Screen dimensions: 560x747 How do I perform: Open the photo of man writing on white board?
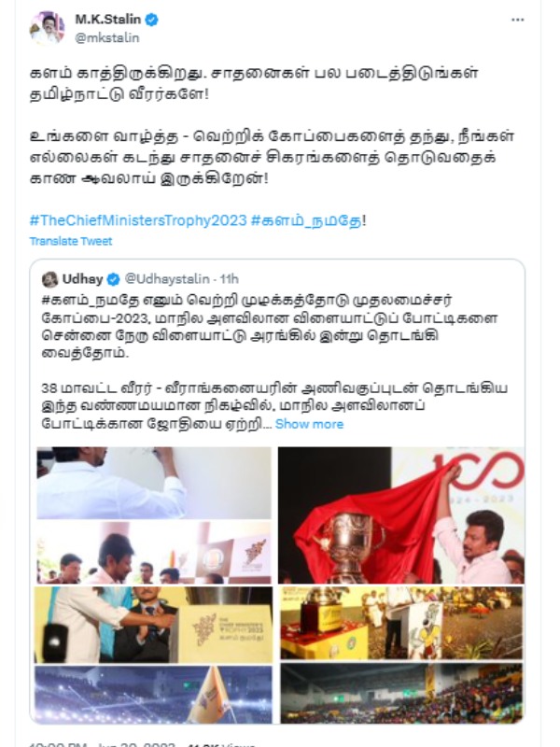[x=154, y=483]
